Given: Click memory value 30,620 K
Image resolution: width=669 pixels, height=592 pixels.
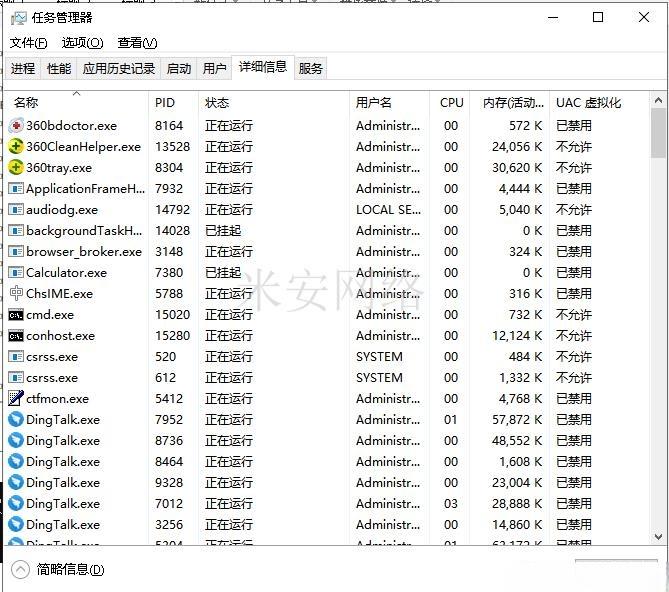Looking at the screenshot, I should (517, 168).
